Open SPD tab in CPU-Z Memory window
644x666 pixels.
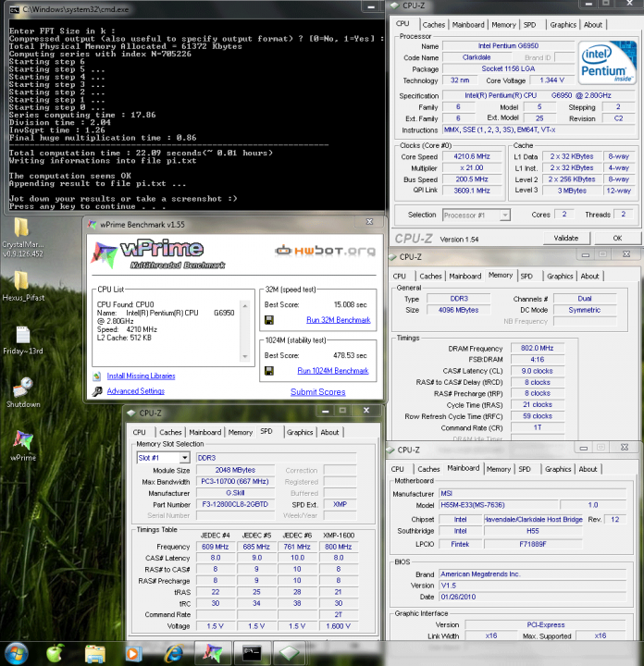pos(526,276)
